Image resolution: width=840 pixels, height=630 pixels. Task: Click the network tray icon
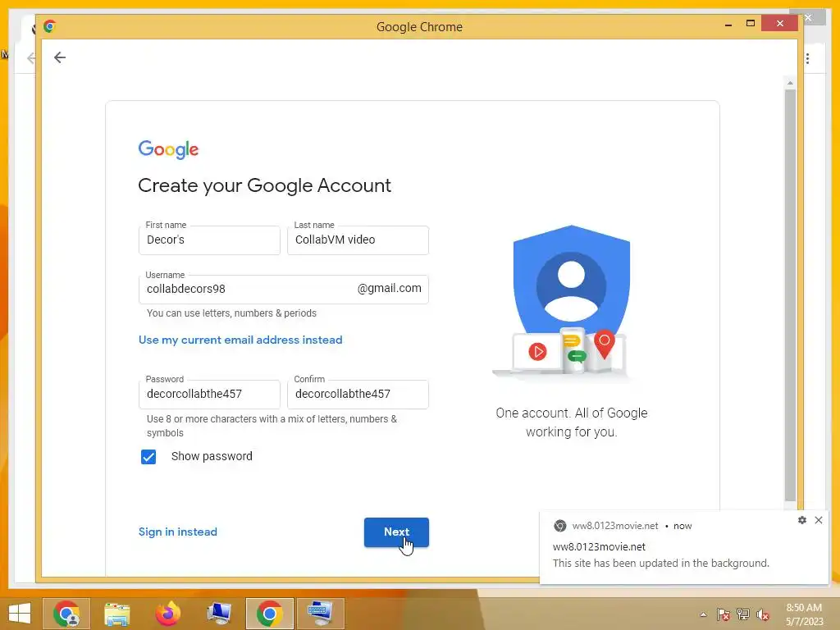pos(743,614)
